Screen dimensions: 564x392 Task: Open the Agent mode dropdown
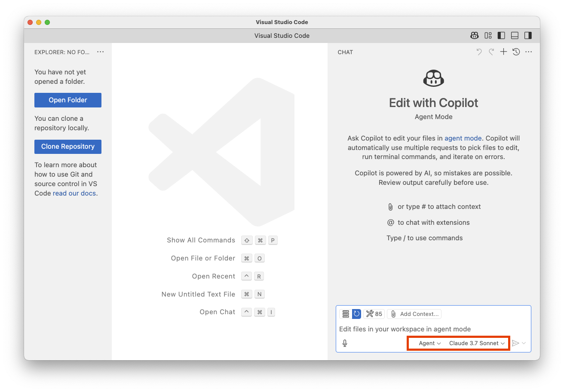pyautogui.click(x=430, y=343)
